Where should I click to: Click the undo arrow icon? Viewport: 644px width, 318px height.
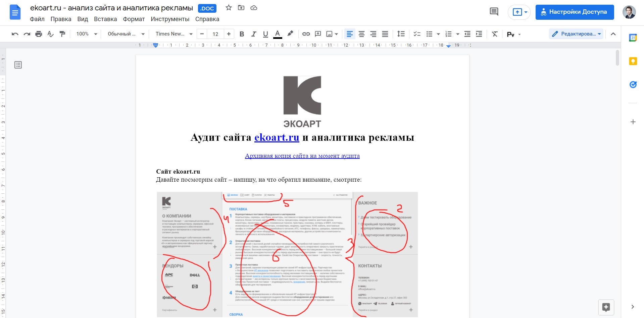(15, 34)
